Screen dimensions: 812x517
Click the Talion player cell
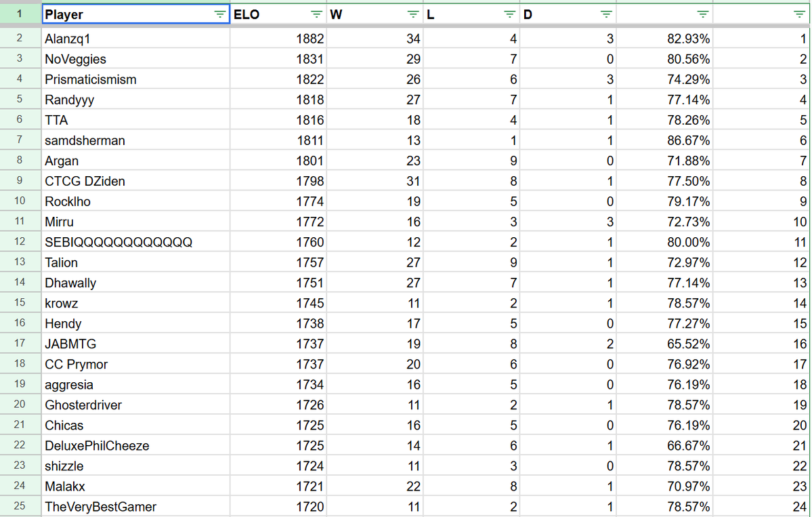[x=135, y=263]
